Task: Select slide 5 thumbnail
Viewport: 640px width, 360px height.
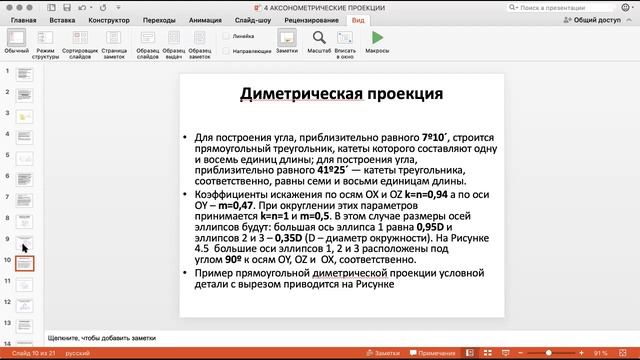Action: click(24, 158)
